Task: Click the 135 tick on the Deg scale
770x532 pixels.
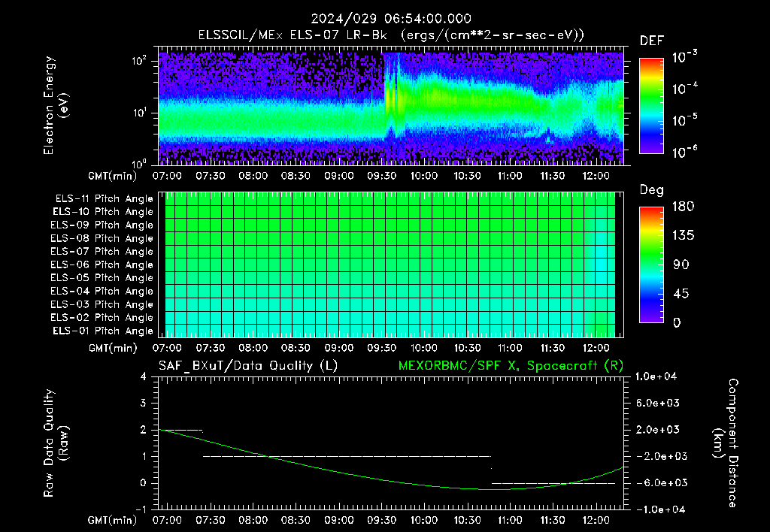Action: coord(683,236)
